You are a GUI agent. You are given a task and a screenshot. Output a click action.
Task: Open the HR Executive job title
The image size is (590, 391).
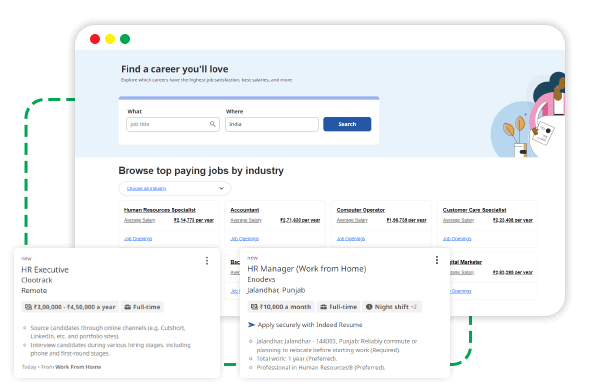coord(45,270)
